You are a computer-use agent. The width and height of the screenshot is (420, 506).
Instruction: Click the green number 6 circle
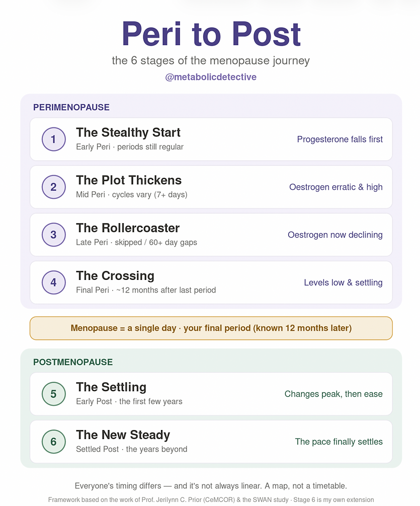pos(53,442)
